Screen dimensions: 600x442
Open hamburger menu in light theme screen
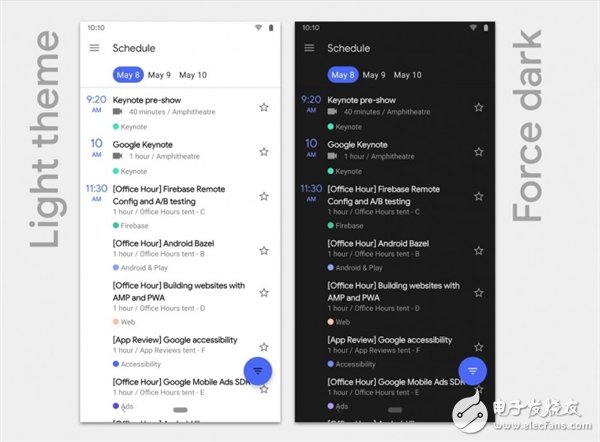(95, 48)
